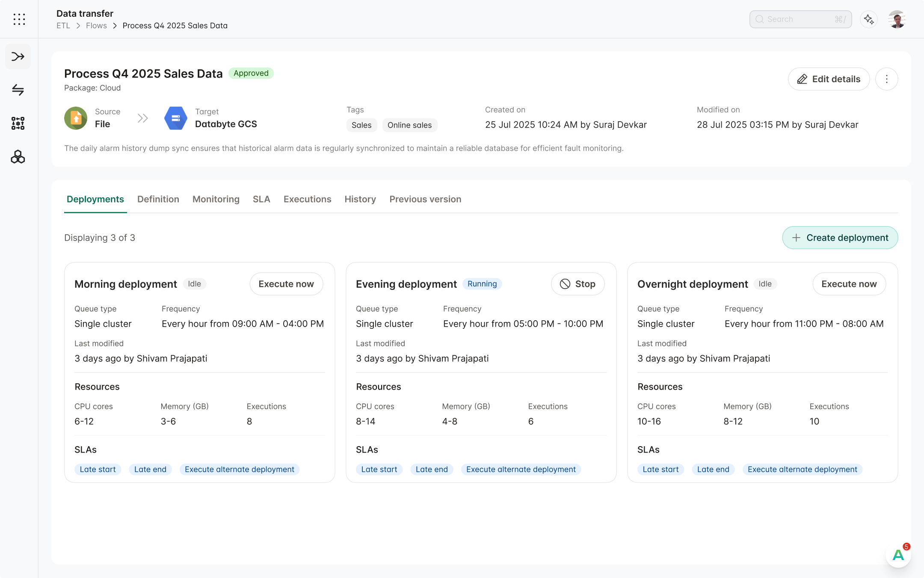Click the Modified on date value
This screenshot has width=924, height=578.
(778, 125)
